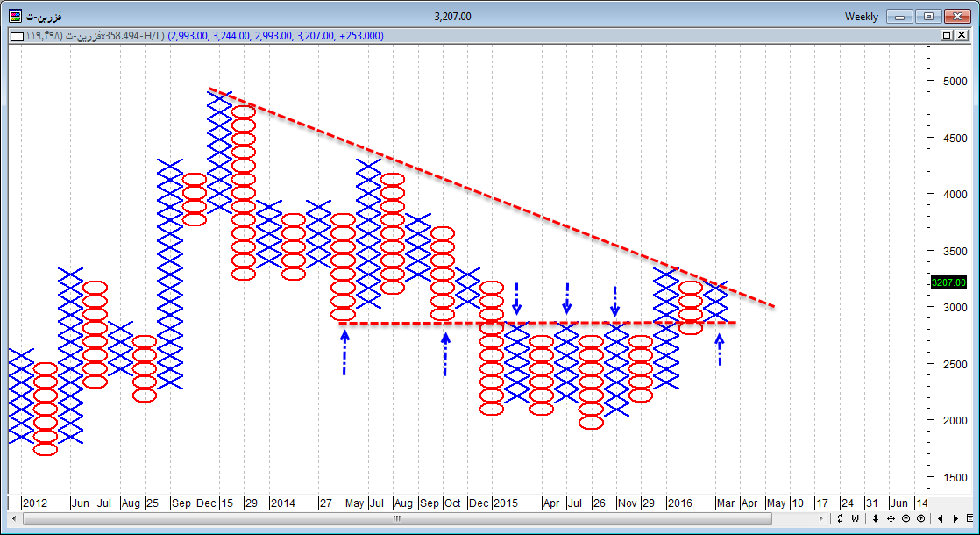
Task: Click the Weekly label in title bar
Action: [x=862, y=16]
